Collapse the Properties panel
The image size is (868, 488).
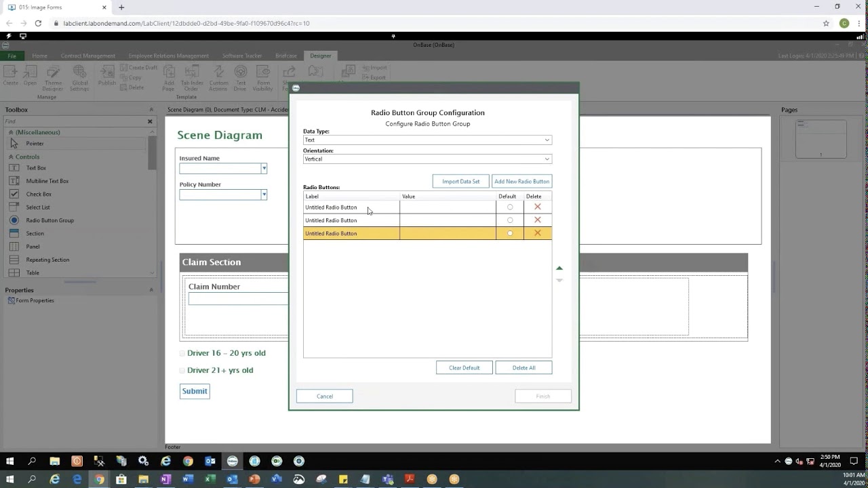(151, 290)
